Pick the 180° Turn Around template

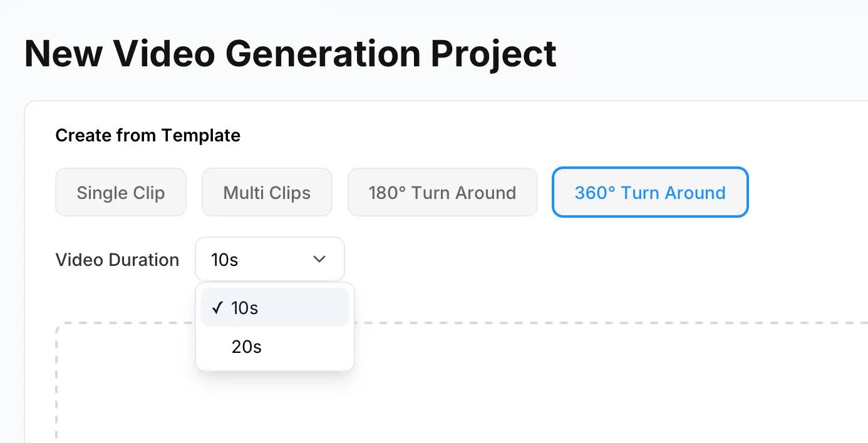coord(442,192)
